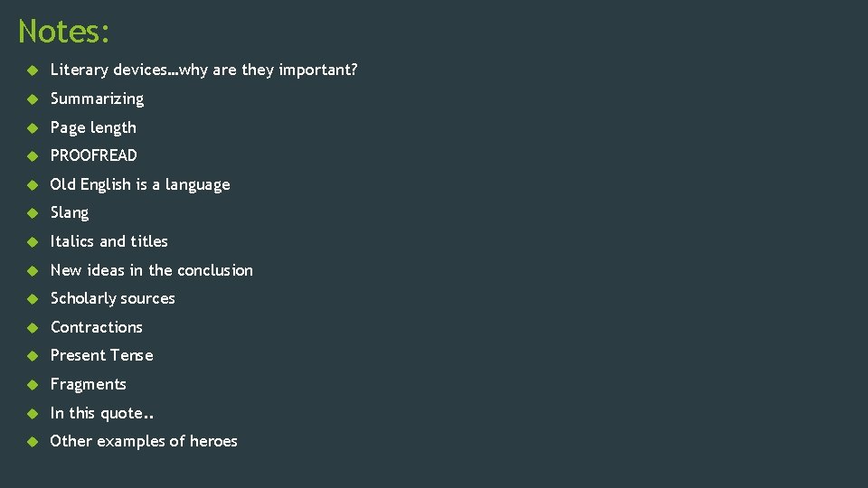Click the diamond bullet beside "Summarizing"
The height and width of the screenshot is (488, 868).
[x=30, y=99]
